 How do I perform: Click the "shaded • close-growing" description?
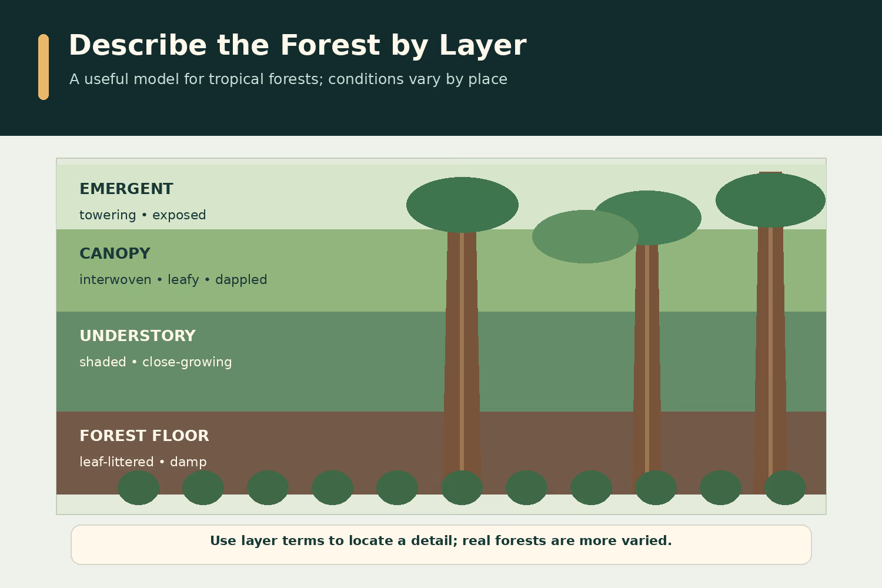156,362
